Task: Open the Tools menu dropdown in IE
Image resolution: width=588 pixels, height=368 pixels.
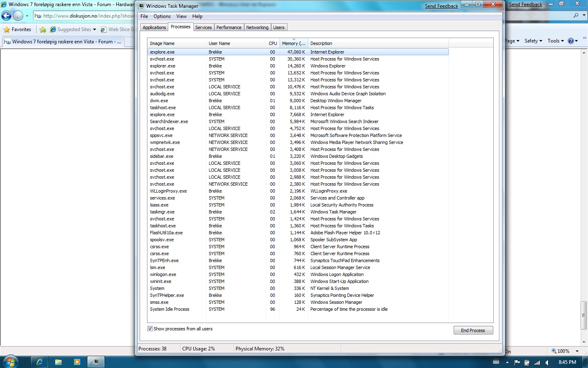Action: point(556,41)
